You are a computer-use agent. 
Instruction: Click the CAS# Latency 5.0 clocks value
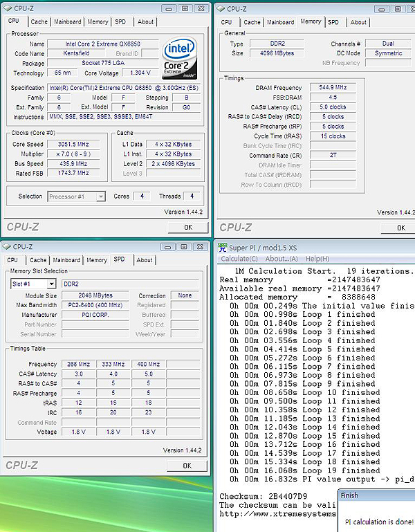pyautogui.click(x=333, y=107)
